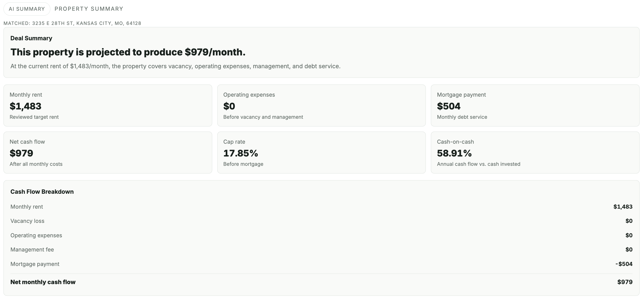Click Annual cash flow vs. cash invested
Viewport: 644px width, 299px height.
pos(478,164)
